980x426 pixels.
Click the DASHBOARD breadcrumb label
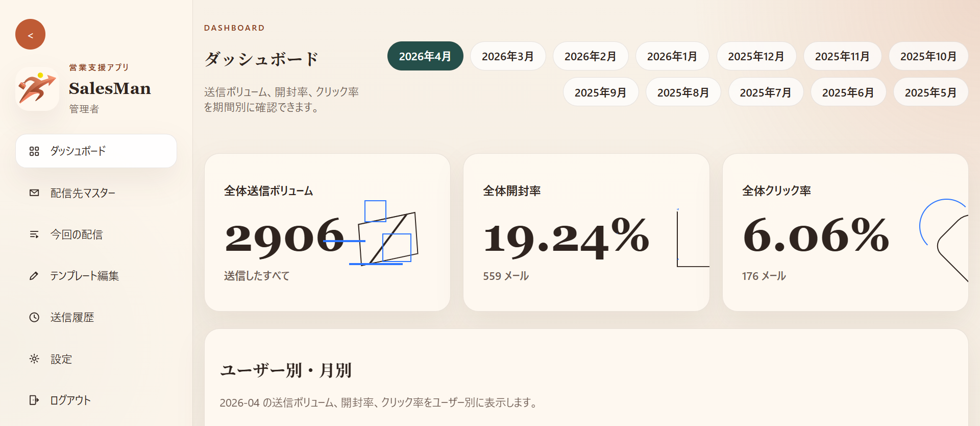click(234, 28)
